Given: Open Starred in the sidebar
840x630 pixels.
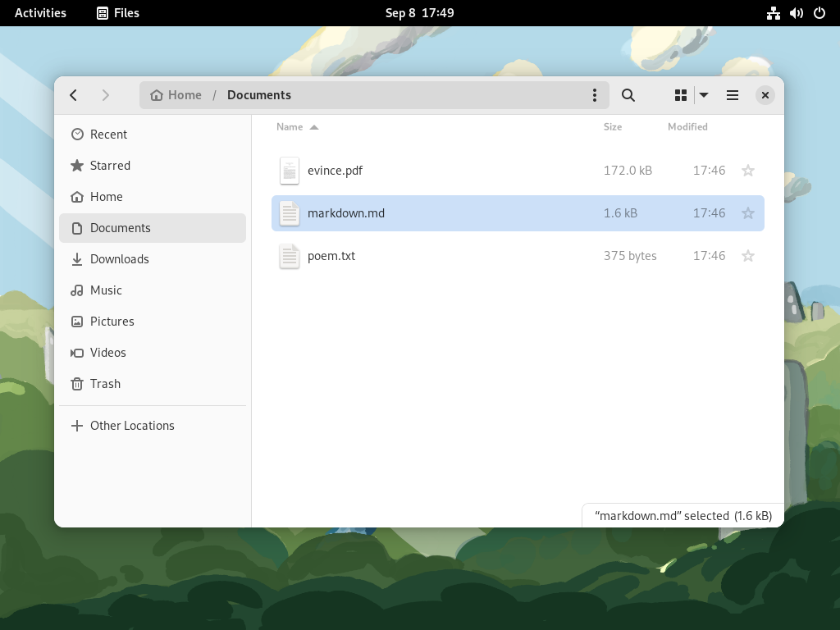Looking at the screenshot, I should click(153, 166).
